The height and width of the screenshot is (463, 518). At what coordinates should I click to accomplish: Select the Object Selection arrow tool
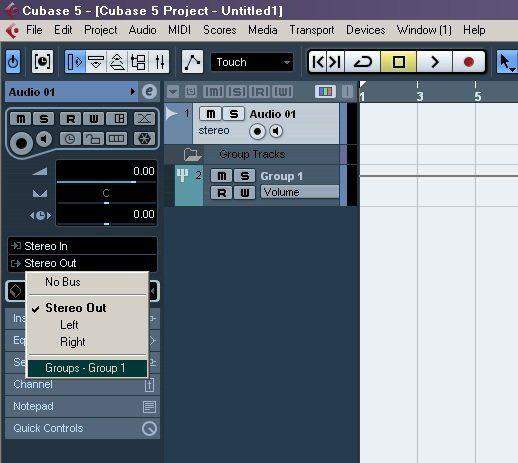[x=506, y=62]
